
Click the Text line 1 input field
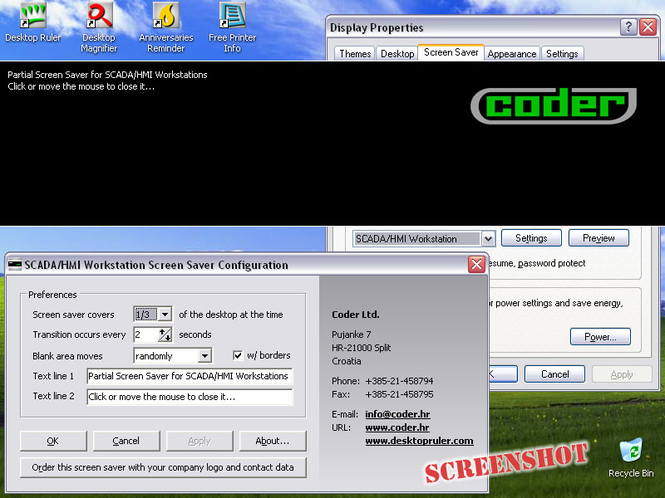pos(188,376)
